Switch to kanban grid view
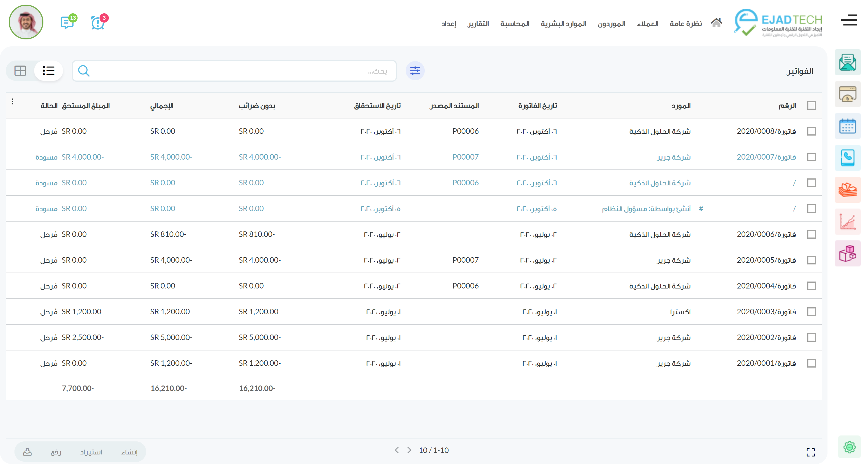Viewport: 868px width, 464px height. click(20, 71)
